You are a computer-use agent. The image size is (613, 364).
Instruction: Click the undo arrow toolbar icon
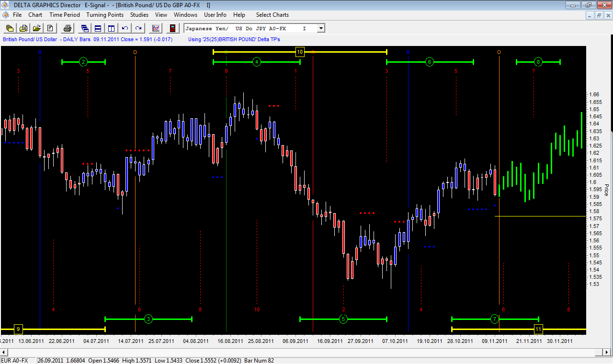(x=125, y=28)
